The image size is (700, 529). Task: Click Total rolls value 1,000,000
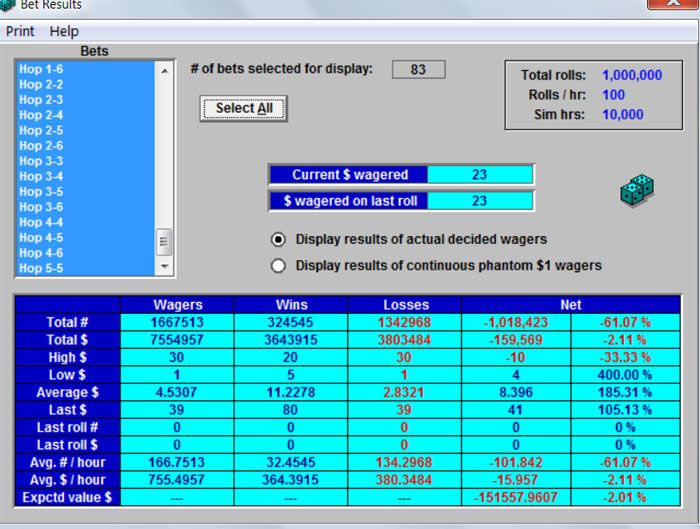(632, 75)
